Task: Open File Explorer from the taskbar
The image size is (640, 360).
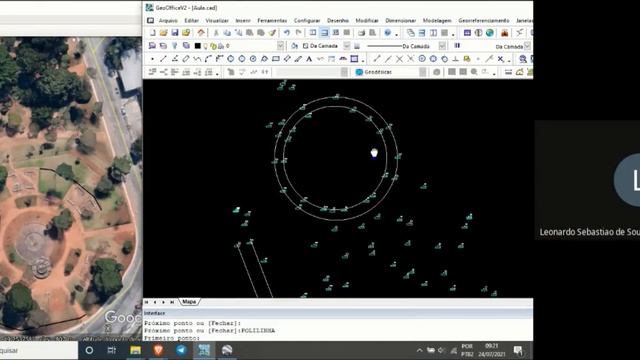Action: tap(136, 350)
